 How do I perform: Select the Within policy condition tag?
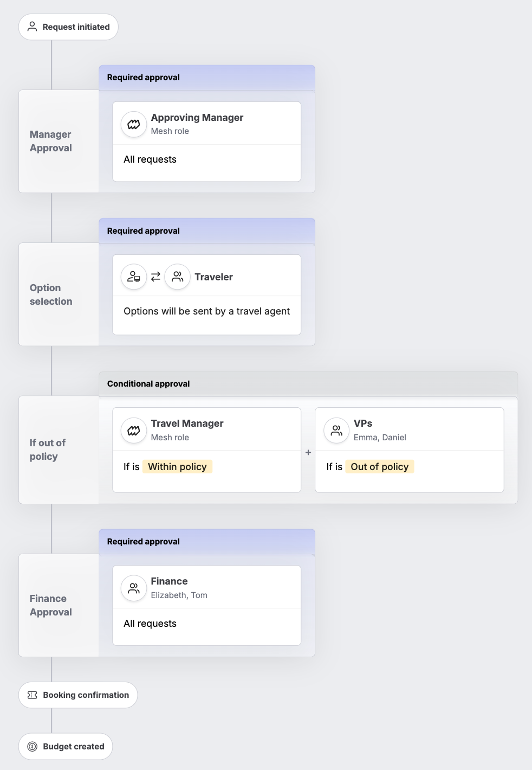177,467
